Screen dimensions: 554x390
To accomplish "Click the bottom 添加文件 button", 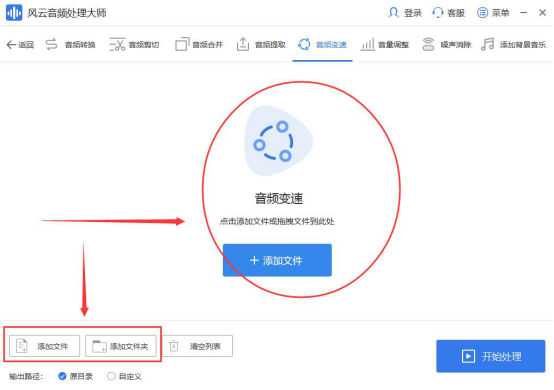I will pyautogui.click(x=45, y=346).
